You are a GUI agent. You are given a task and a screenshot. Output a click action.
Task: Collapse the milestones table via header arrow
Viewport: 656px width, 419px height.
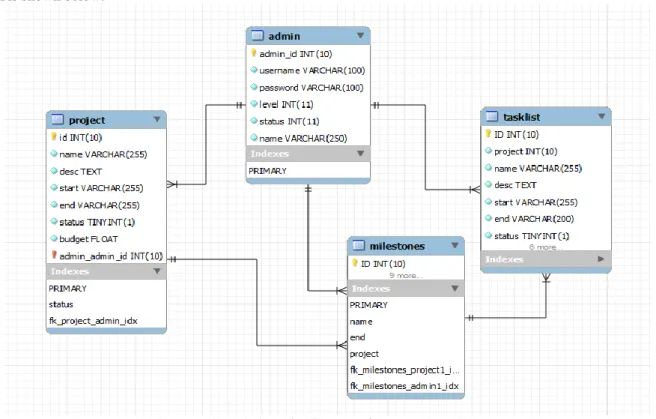tap(455, 245)
